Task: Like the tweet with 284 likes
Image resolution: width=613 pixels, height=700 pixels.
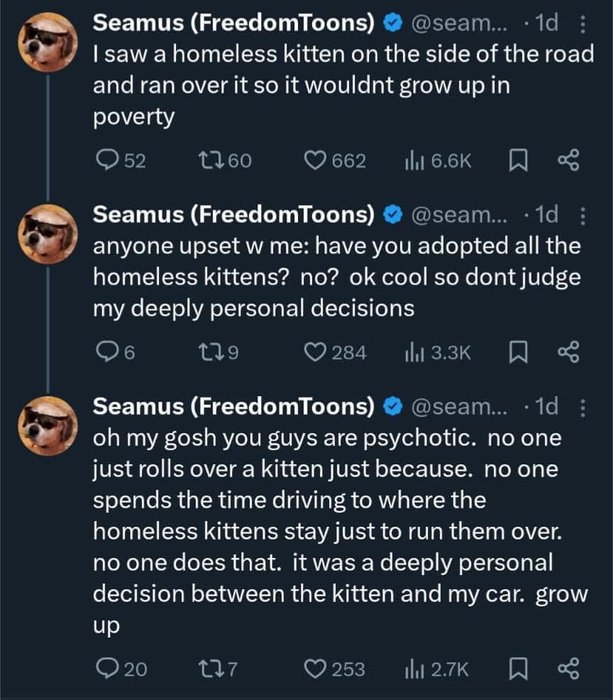Action: (318, 351)
